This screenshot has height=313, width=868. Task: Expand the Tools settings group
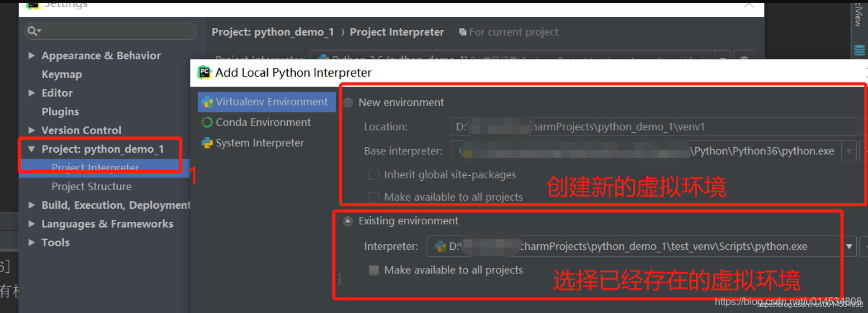(31, 243)
